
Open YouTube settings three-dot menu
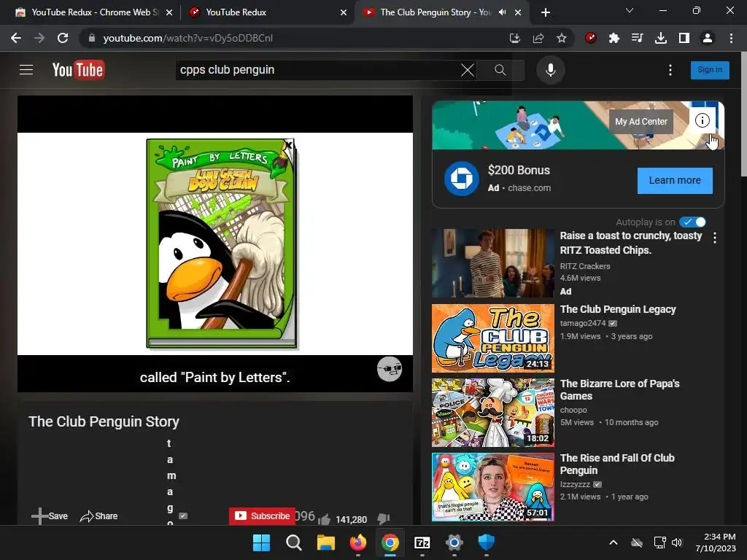pyautogui.click(x=670, y=70)
